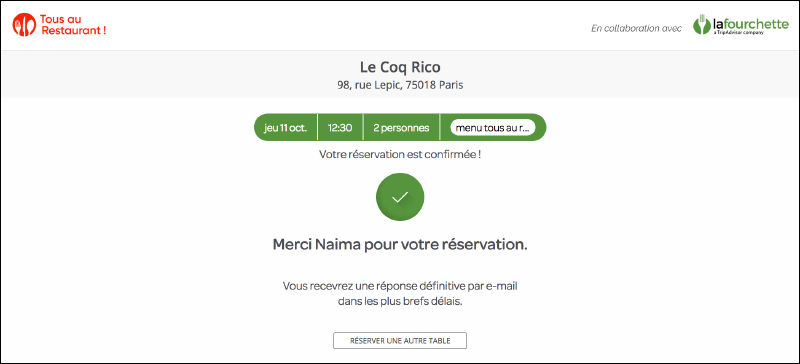Open the lafourchette wordmark link

point(750,22)
